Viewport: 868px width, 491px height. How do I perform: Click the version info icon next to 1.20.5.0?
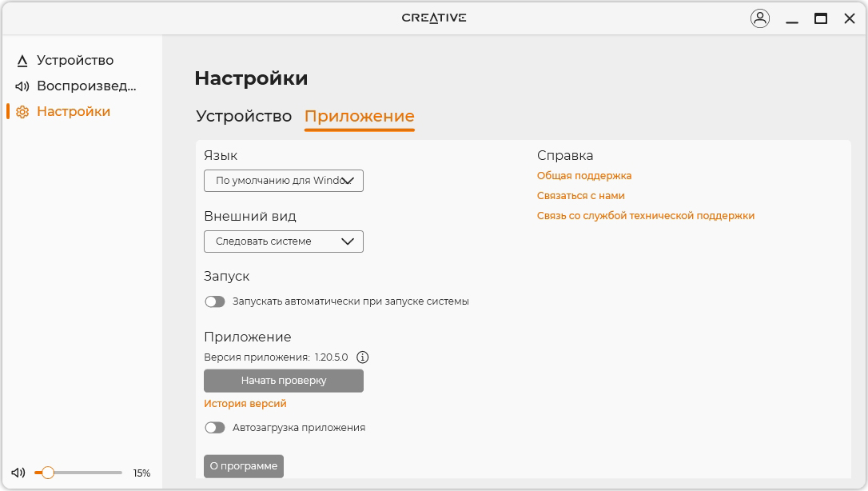pos(363,357)
